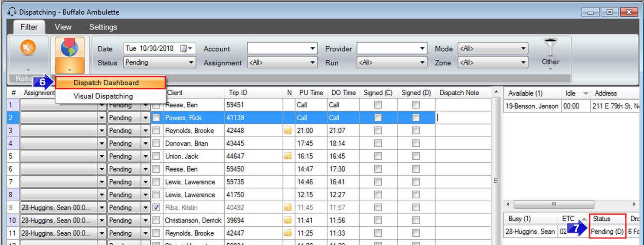Choose Dispatch Dashboard from the menu
Viewport: 644px width, 245px height.
(x=106, y=83)
